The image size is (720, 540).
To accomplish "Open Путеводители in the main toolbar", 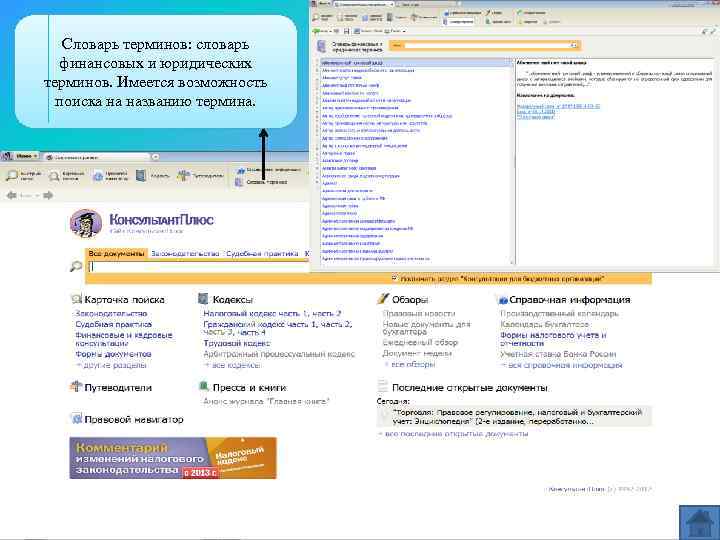I will click(x=201, y=175).
